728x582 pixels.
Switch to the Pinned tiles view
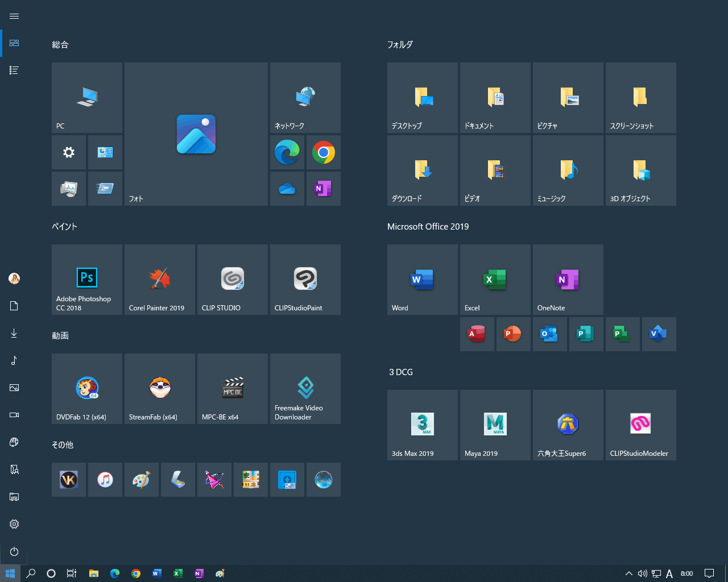click(14, 43)
